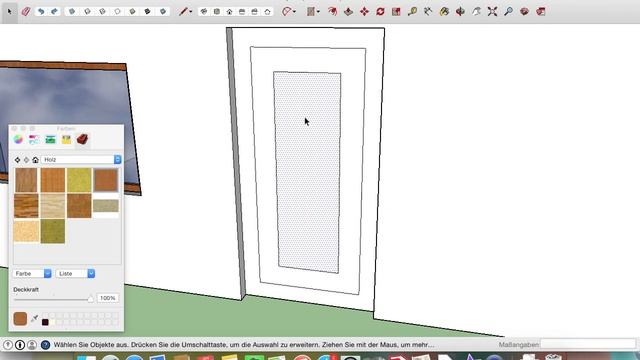The height and width of the screenshot is (360, 640).
Task: Open the Holz material library dropdown
Action: 81,160
